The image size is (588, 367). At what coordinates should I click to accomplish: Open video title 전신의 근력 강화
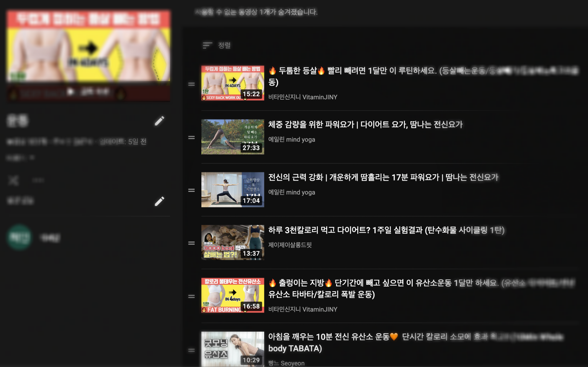click(383, 177)
